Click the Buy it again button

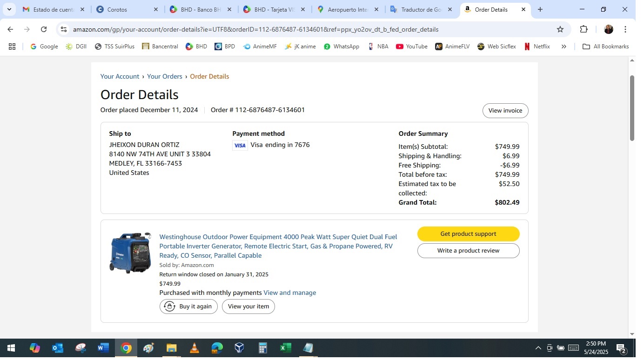pyautogui.click(x=188, y=307)
